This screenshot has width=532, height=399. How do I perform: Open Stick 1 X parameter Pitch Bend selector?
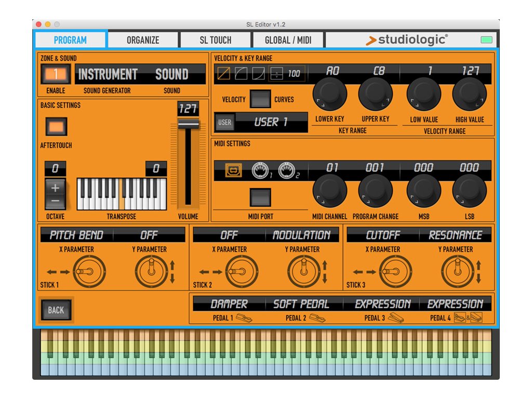click(x=76, y=235)
